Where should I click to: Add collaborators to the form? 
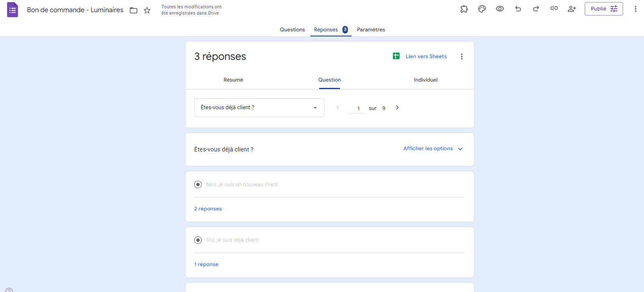[572, 8]
